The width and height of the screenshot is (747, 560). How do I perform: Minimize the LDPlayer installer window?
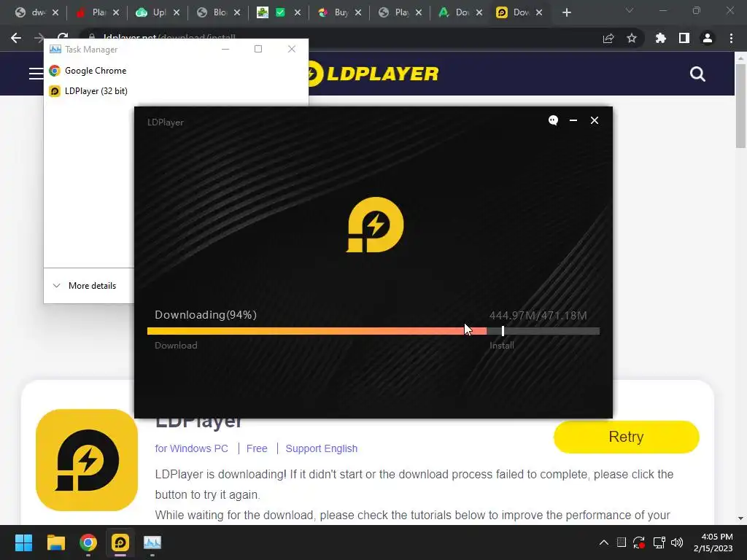tap(573, 120)
